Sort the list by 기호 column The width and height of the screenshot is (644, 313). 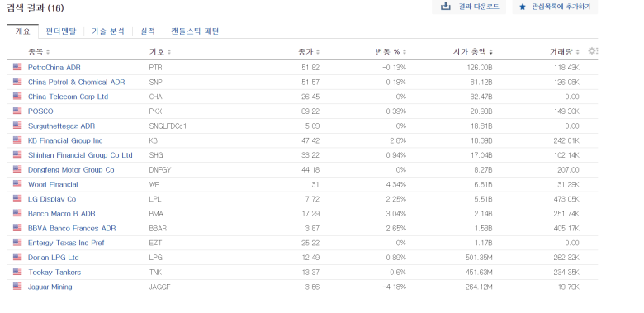coord(160,52)
